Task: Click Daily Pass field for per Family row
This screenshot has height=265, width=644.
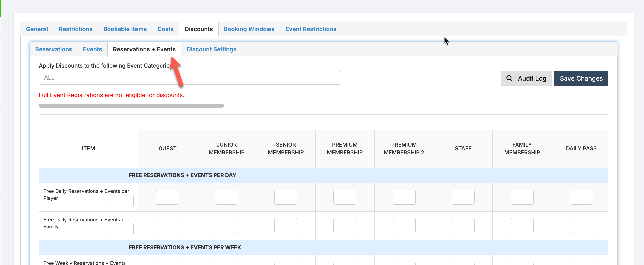Action: click(x=581, y=226)
